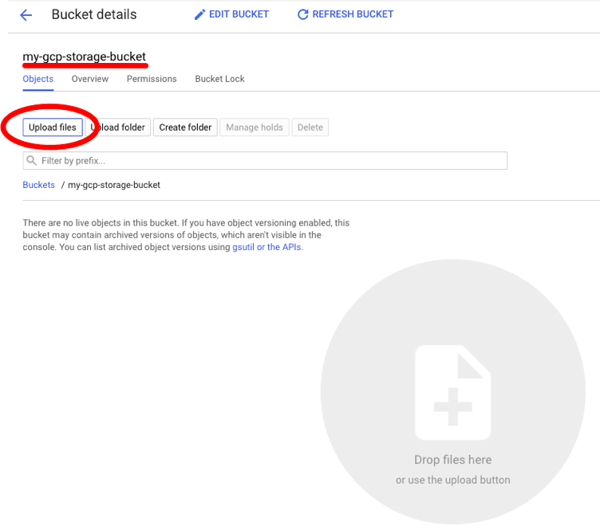This screenshot has width=600, height=529.
Task: Switch to the Objects tab
Action: coord(38,79)
